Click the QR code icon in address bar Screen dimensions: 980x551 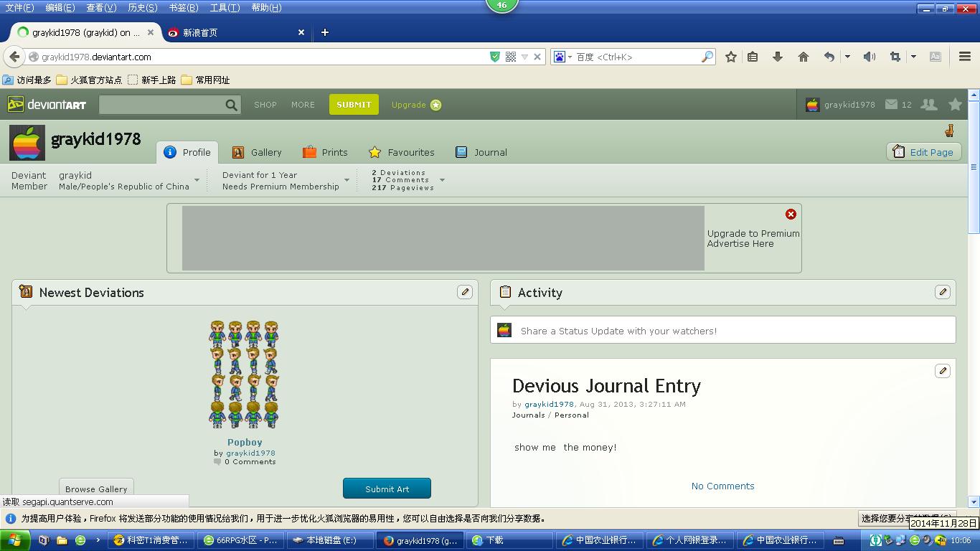point(511,57)
